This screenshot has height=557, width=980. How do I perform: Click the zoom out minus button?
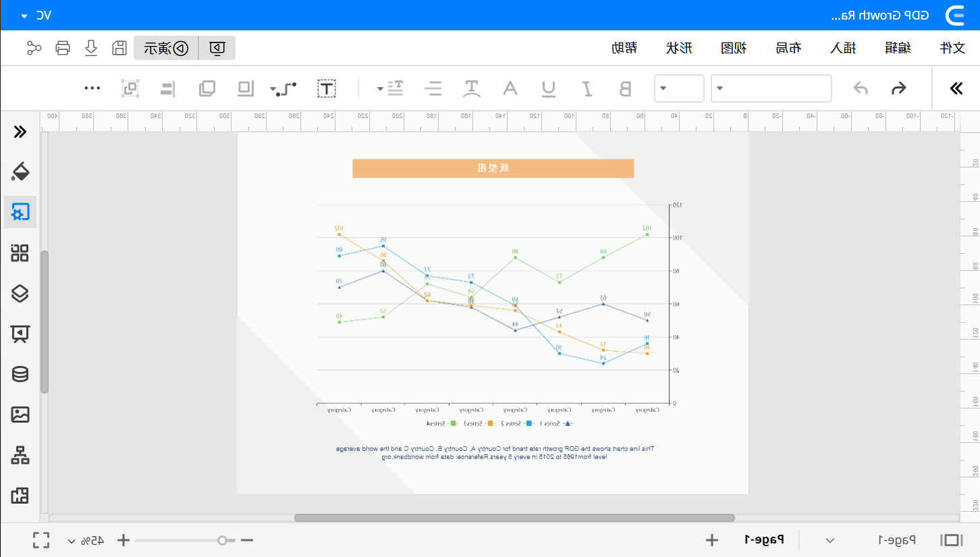[x=247, y=540]
